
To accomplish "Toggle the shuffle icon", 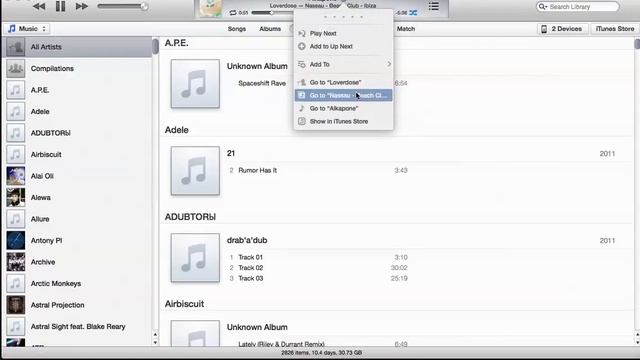I will coord(413,13).
